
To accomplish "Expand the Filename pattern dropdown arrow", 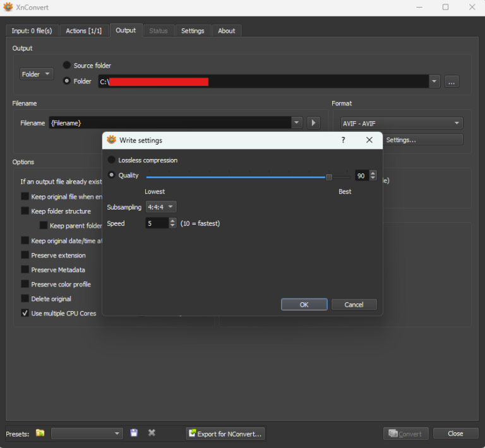I will pos(297,122).
